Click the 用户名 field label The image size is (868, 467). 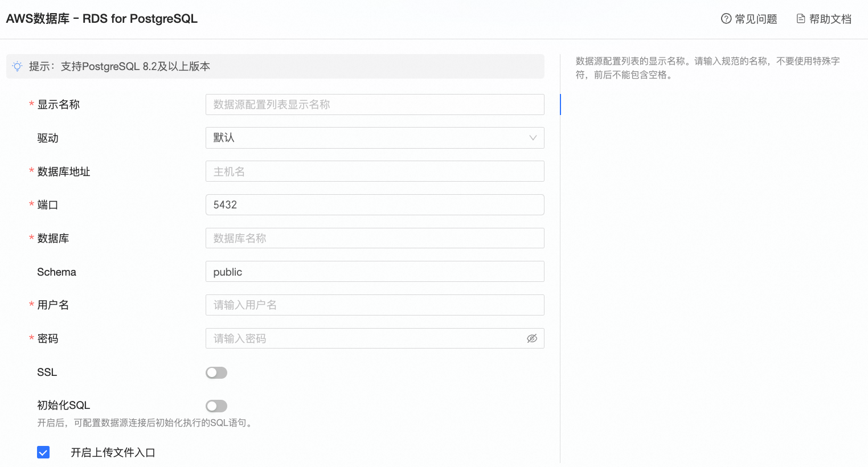(x=53, y=305)
